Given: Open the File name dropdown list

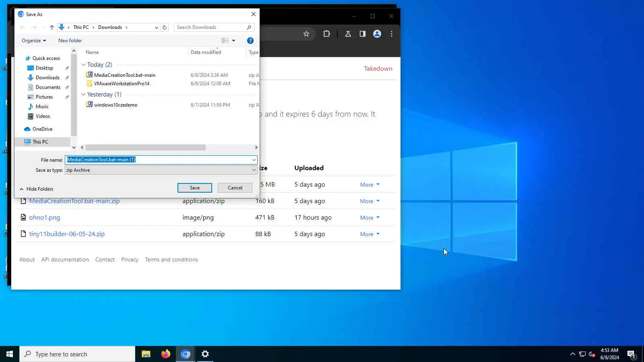Looking at the screenshot, I should click(x=254, y=160).
